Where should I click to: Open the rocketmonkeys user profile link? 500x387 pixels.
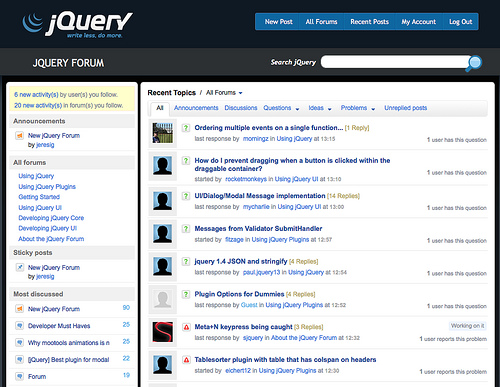coord(246,179)
